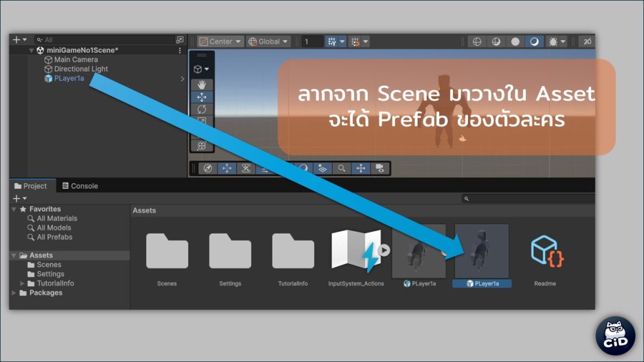Collapse the miniGameNo1Scene hierarchy
Screen dimensions: 644x362
point(31,50)
